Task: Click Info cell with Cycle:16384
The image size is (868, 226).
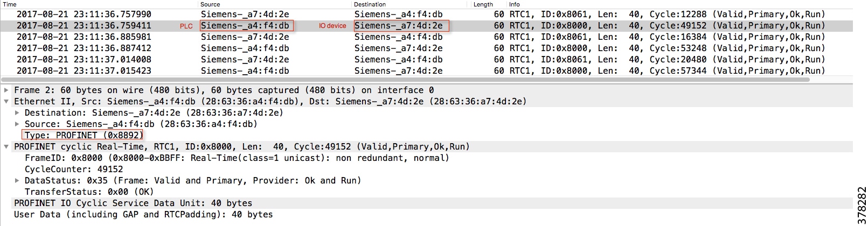Action: click(667, 37)
